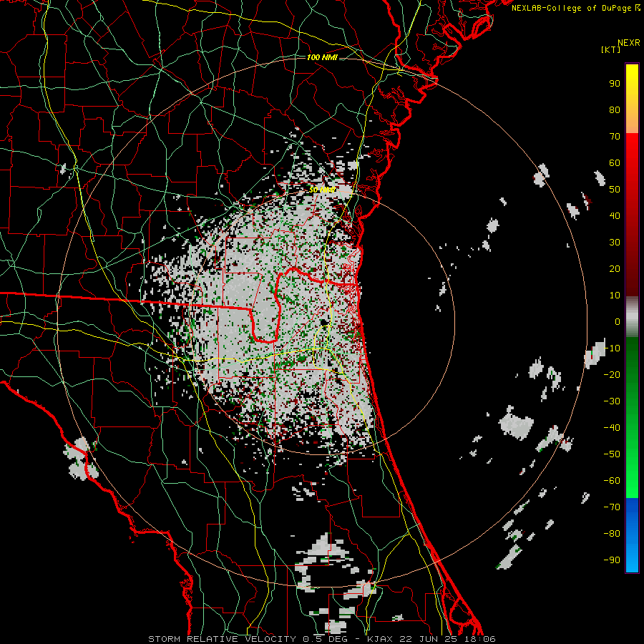Viewport: 644px width, 644px height.
Task: Click the -50 scale label
Action: [x=612, y=454]
